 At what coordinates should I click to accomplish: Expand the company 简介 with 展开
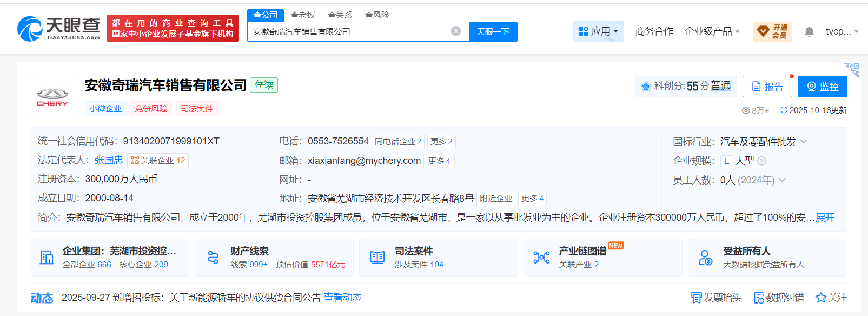click(825, 218)
